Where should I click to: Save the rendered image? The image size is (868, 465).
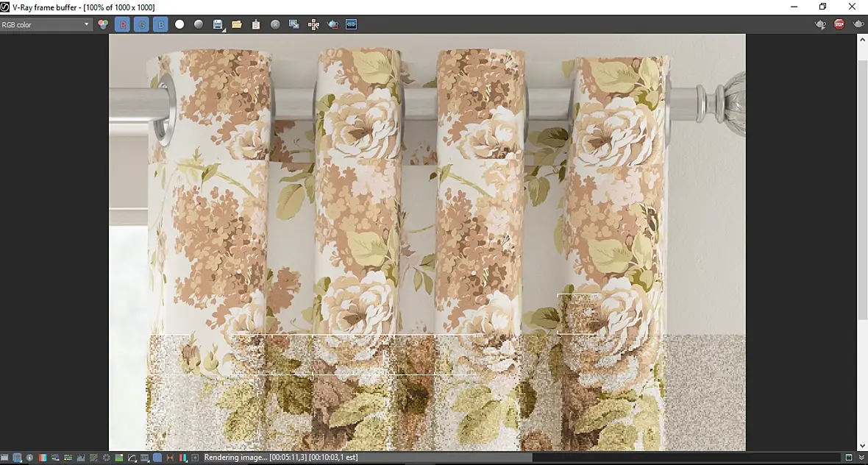pyautogui.click(x=218, y=24)
